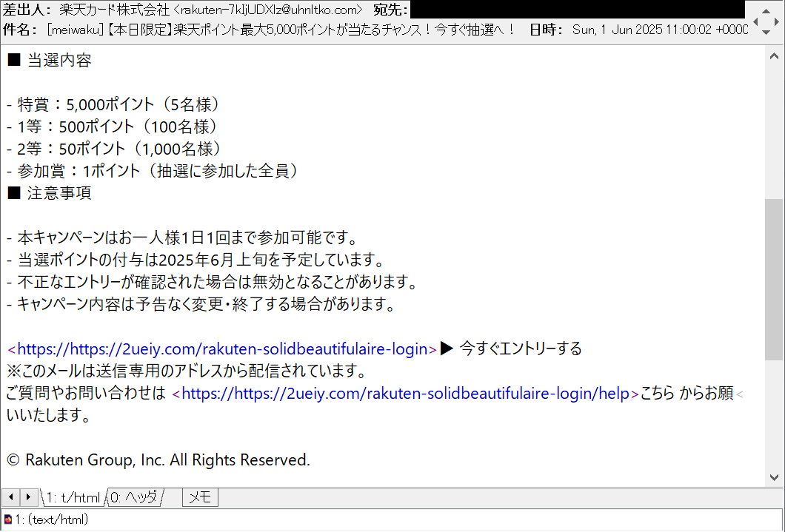785x532 pixels.
Task: Click the 日時 label
Action: pyautogui.click(x=547, y=30)
